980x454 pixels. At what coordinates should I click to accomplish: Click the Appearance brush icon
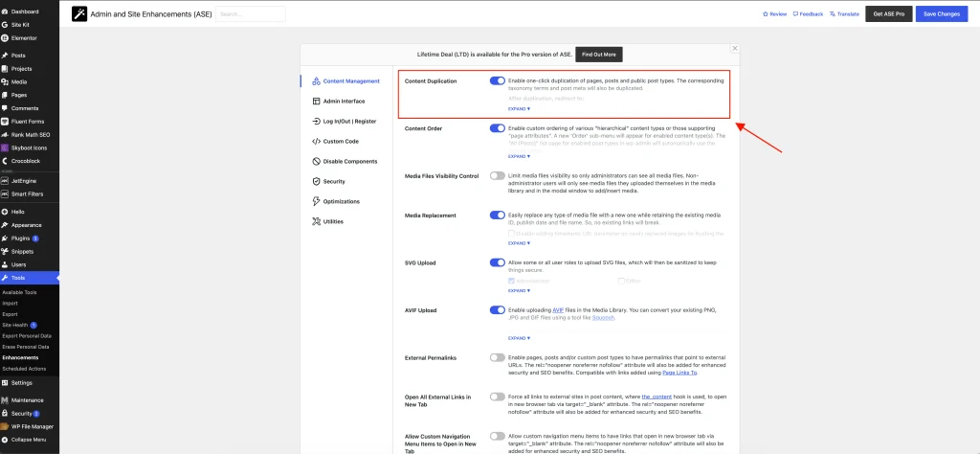(5, 225)
